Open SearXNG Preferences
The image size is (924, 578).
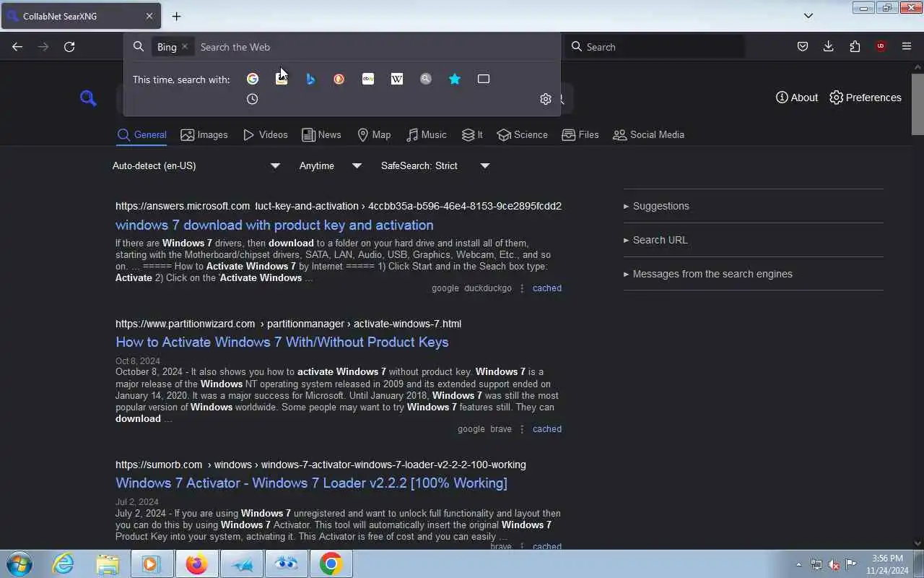pos(866,98)
